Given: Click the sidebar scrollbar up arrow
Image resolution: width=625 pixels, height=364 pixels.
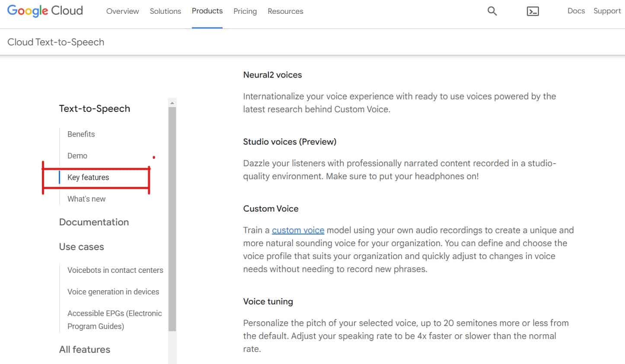Looking at the screenshot, I should point(172,103).
